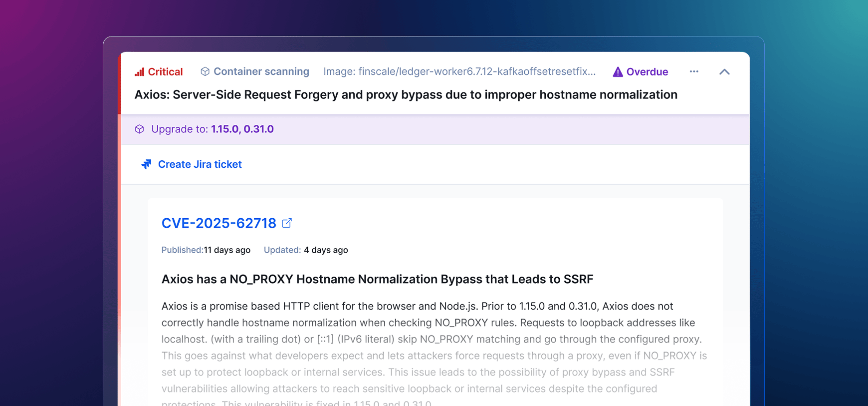
Task: Click the upgrade versions 1.15.0, 0.31.0
Action: 242,129
